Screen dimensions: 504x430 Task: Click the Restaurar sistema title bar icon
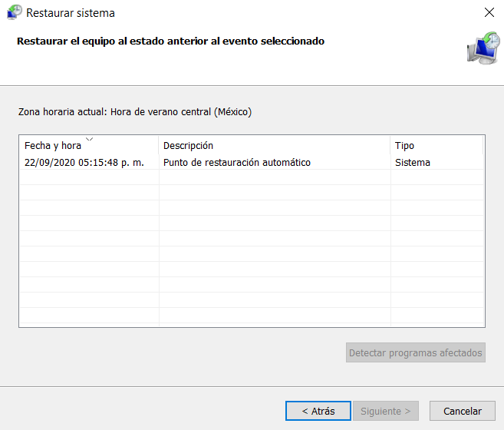click(14, 13)
